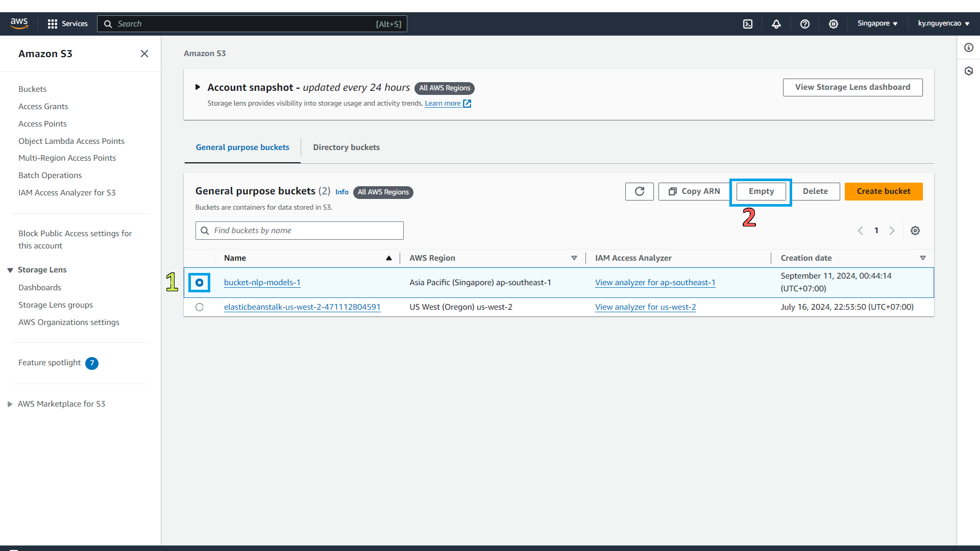The height and width of the screenshot is (551, 980).
Task: Open AWS Organizations settings
Action: coord(69,322)
